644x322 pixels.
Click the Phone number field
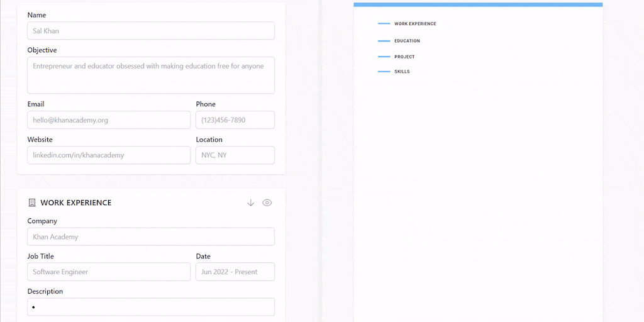coord(235,120)
